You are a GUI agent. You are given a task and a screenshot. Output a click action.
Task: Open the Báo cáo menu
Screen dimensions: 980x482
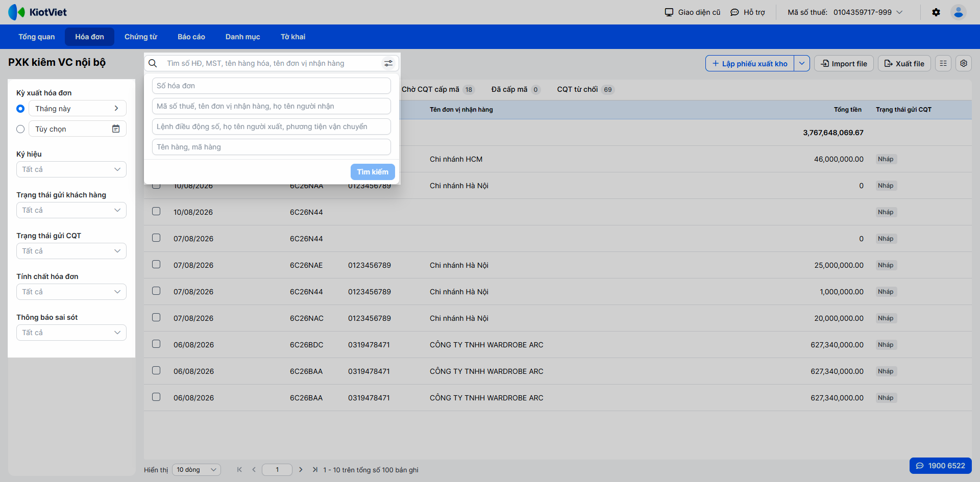(x=191, y=37)
